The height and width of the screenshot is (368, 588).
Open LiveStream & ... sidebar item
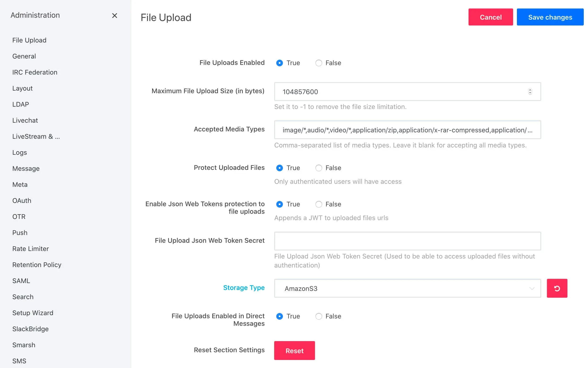pos(36,137)
